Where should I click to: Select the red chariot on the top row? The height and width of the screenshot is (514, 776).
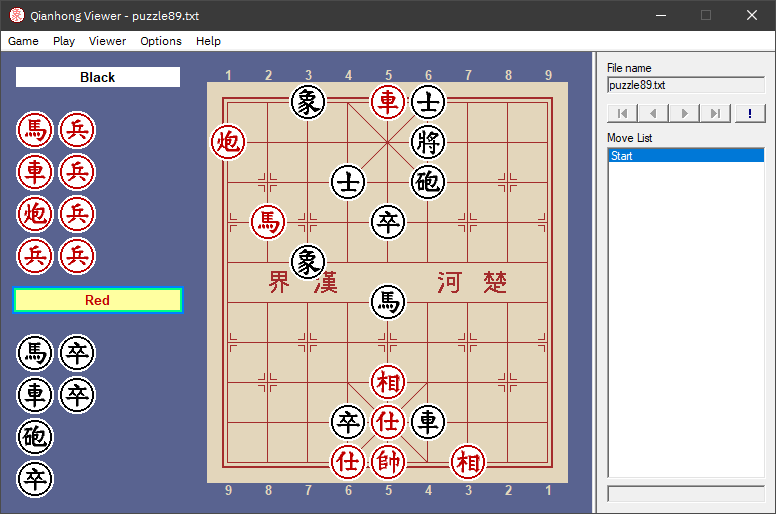[388, 102]
